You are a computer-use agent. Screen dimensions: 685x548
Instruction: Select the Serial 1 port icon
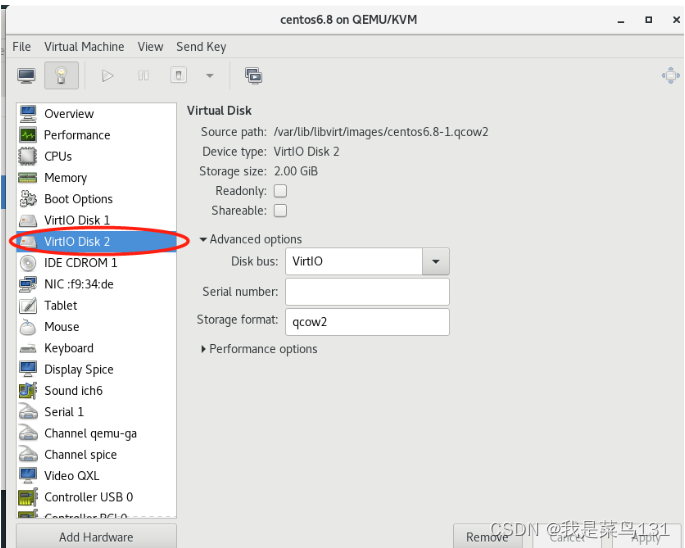point(28,412)
